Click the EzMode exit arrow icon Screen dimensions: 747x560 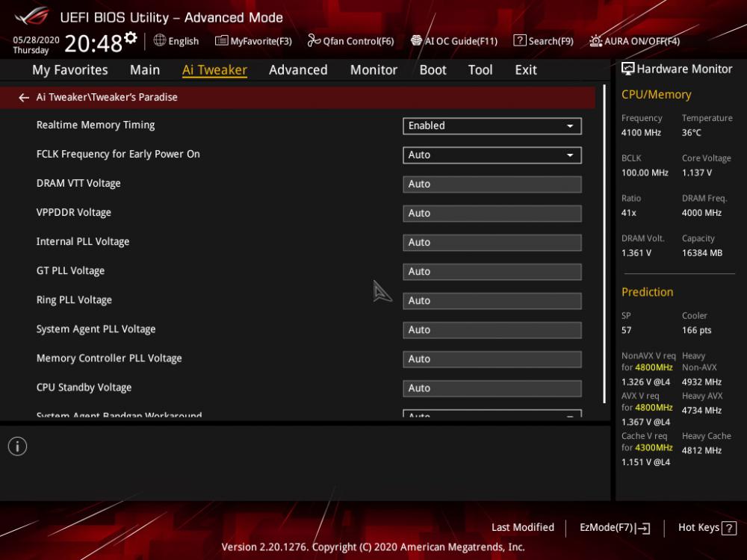pyautogui.click(x=643, y=528)
